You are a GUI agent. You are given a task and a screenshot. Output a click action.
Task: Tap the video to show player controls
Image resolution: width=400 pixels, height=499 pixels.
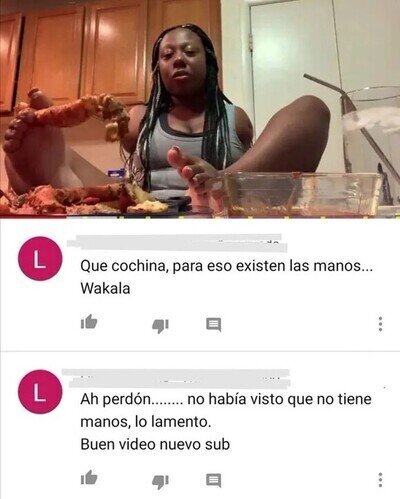tap(200, 107)
